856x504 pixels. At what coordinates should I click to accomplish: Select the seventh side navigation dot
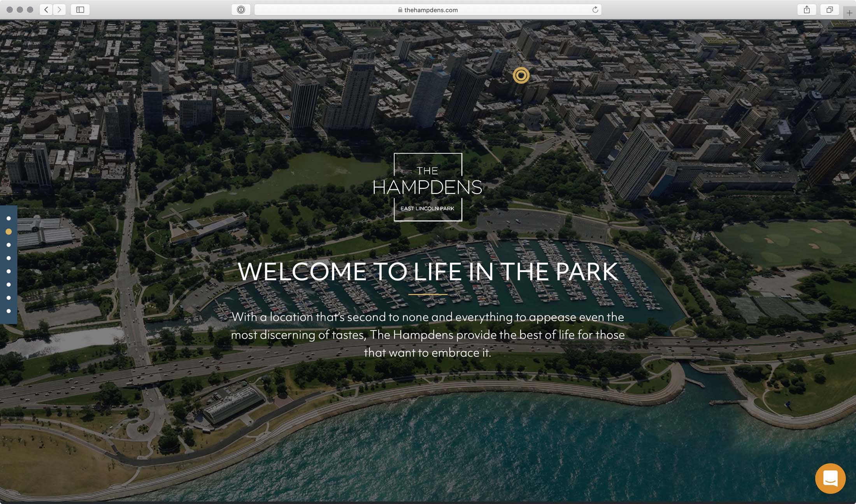(9, 298)
